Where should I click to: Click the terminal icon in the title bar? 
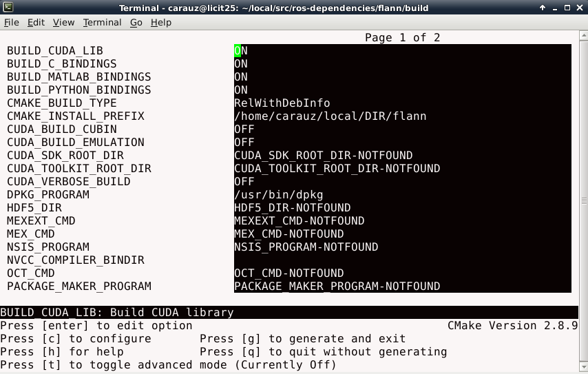tap(8, 8)
